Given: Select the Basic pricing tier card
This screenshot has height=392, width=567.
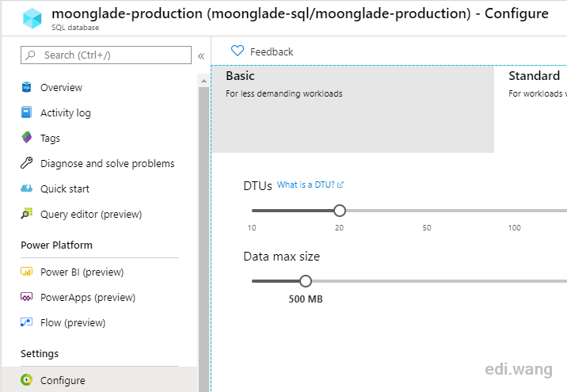Looking at the screenshot, I should 353,109.
